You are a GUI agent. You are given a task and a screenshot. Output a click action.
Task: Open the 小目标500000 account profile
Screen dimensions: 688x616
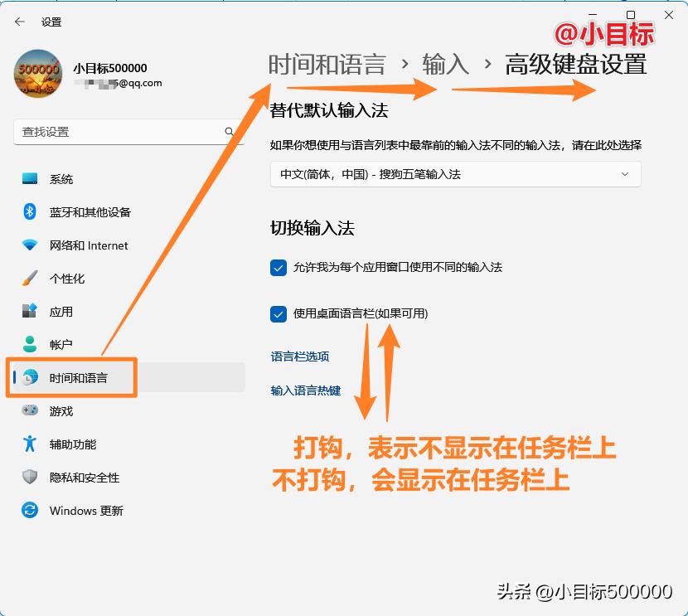tap(108, 73)
